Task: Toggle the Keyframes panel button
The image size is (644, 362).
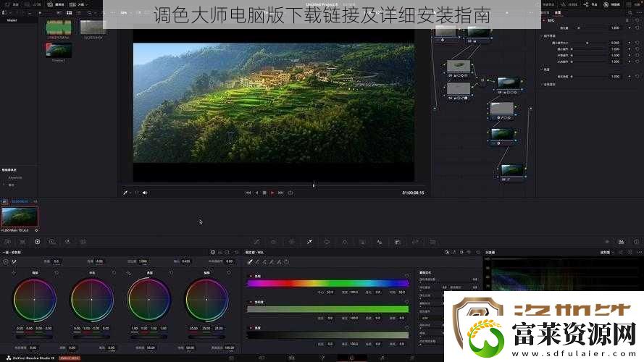Action: tap(607, 242)
